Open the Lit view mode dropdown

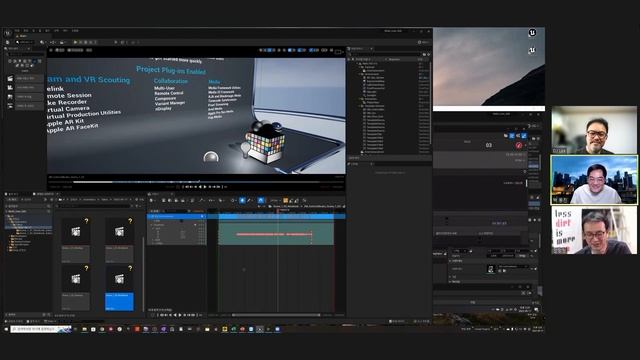pos(75,50)
